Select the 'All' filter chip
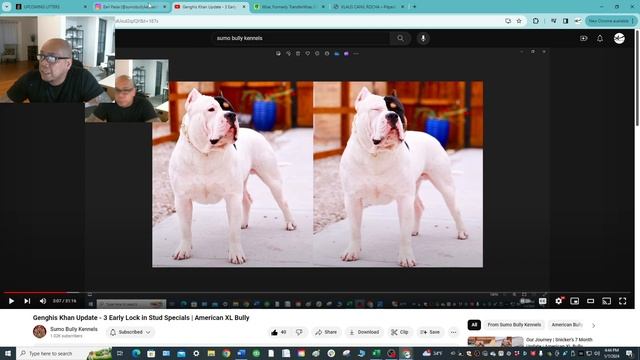The image size is (640, 360). 474,325
